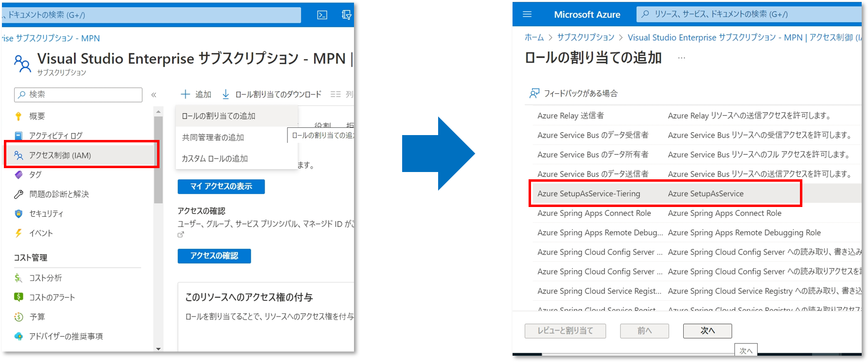
Task: Click the 前へ button
Action: pyautogui.click(x=644, y=331)
